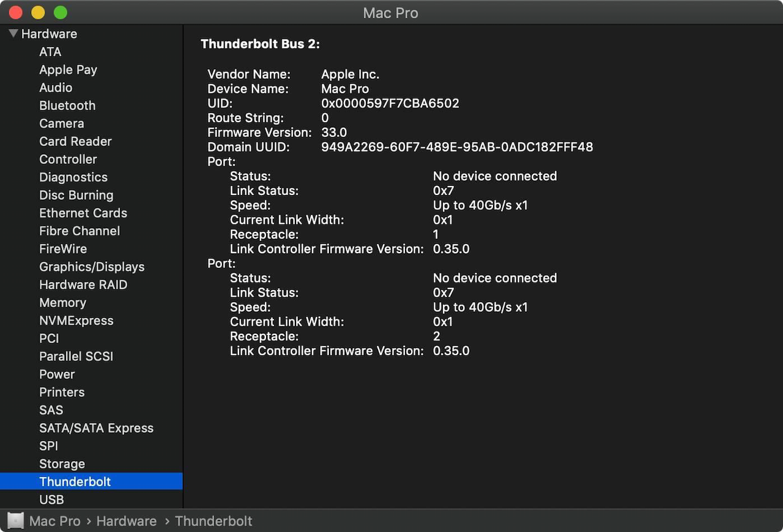Image resolution: width=783 pixels, height=532 pixels.
Task: Click Hardware in the path bar
Action: click(x=127, y=521)
